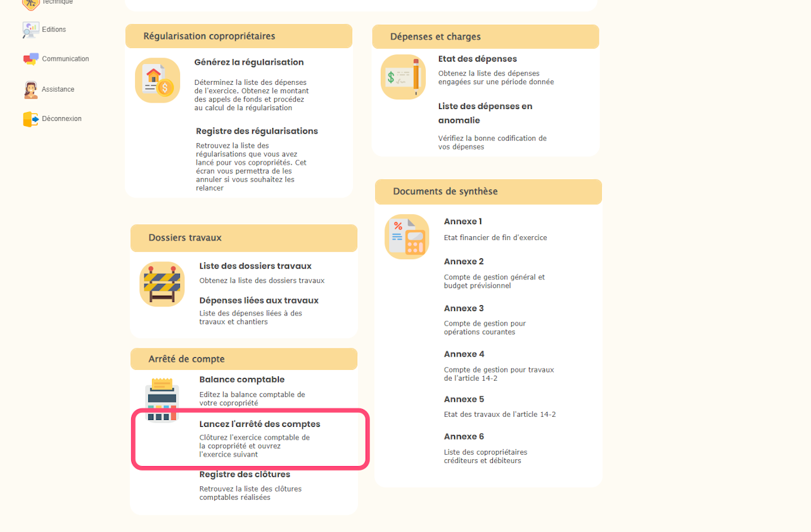Viewport: 811px width, 532px height.
Task: Click the Assistance headset agent icon
Action: tap(30, 89)
